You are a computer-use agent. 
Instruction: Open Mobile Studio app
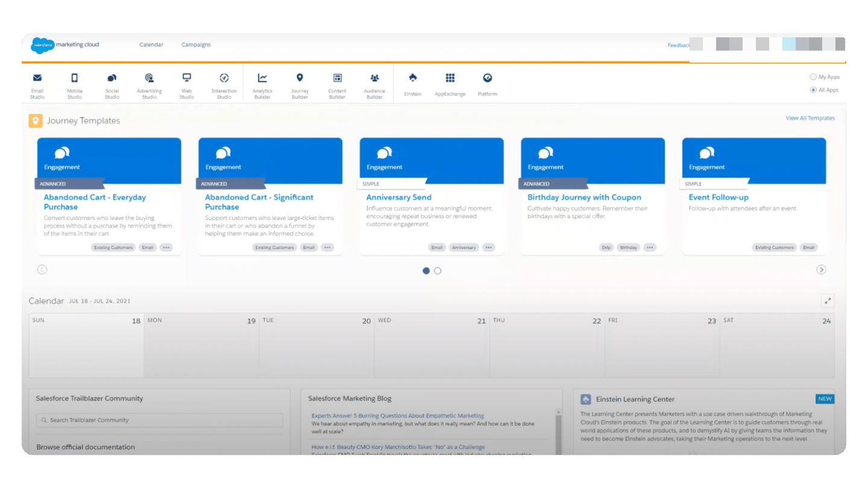[x=75, y=86]
